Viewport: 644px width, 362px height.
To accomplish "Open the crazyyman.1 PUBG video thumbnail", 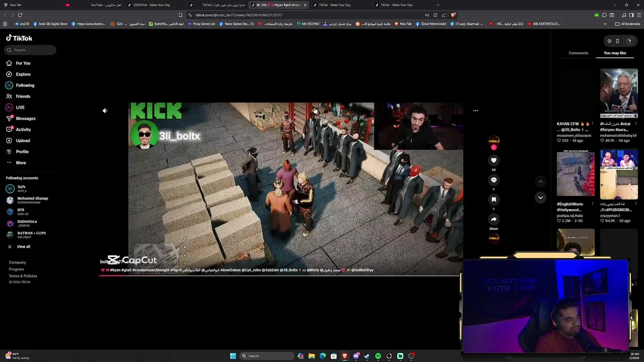I will 619,174.
